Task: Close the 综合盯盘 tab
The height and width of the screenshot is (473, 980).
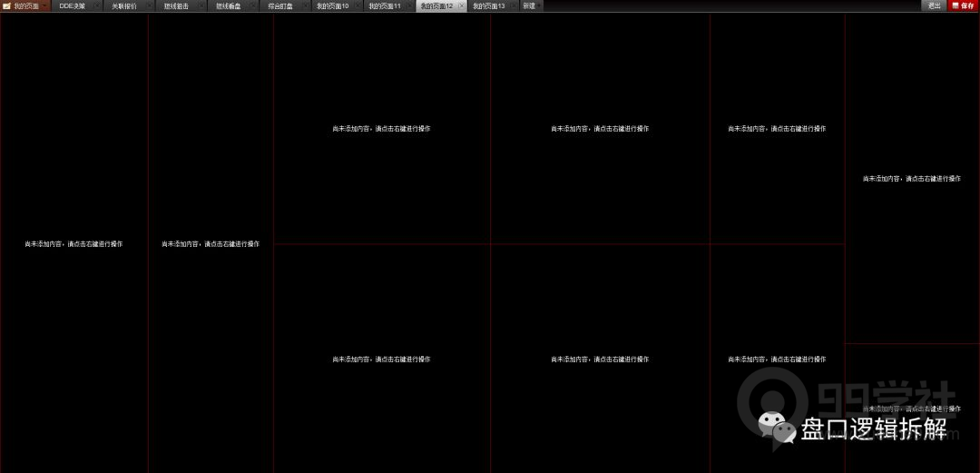Action: pos(306,5)
